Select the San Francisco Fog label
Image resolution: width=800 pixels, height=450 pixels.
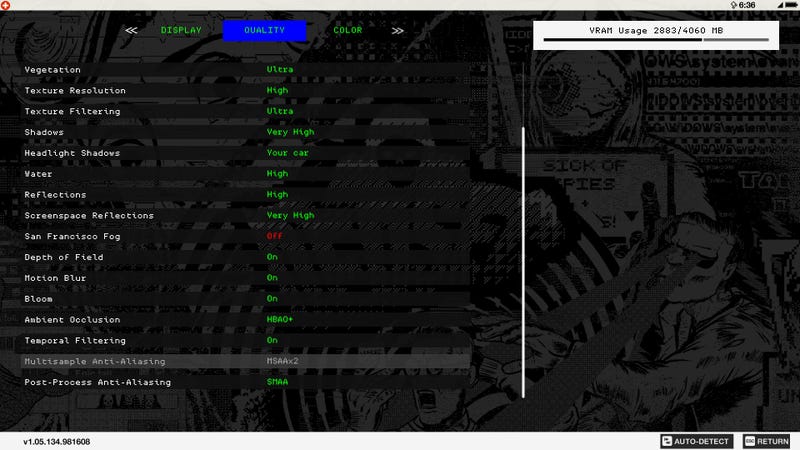(72, 236)
